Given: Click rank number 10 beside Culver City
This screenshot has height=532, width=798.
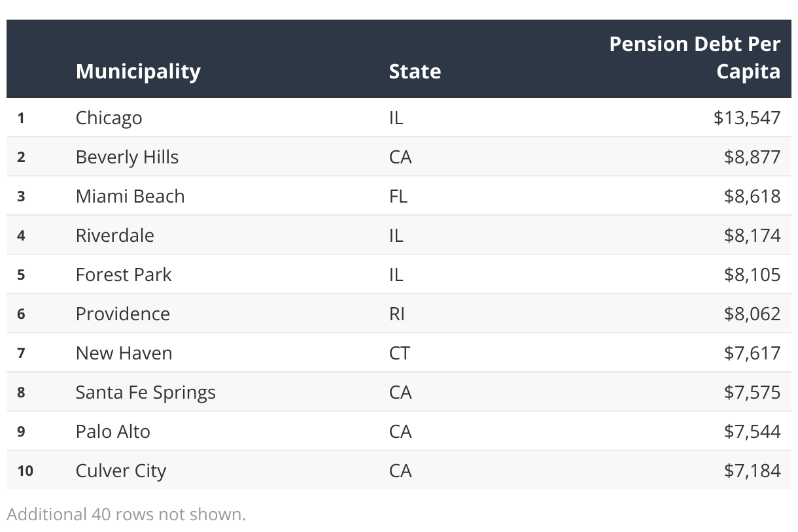Looking at the screenshot, I should [25, 471].
